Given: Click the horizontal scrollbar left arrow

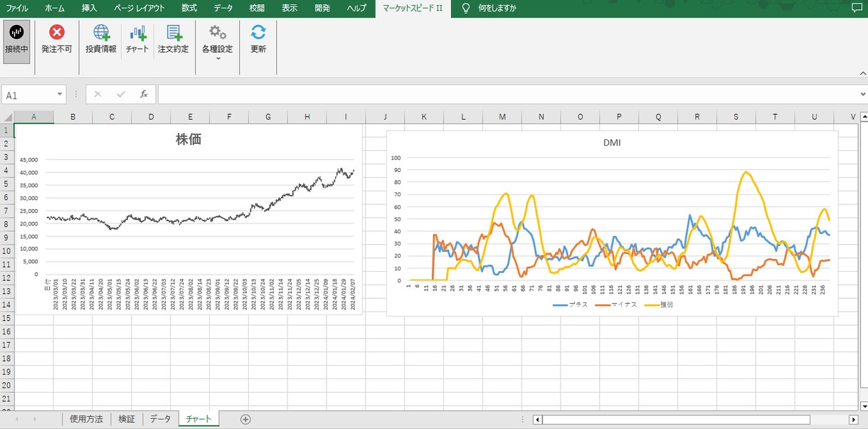Looking at the screenshot, I should point(537,420).
